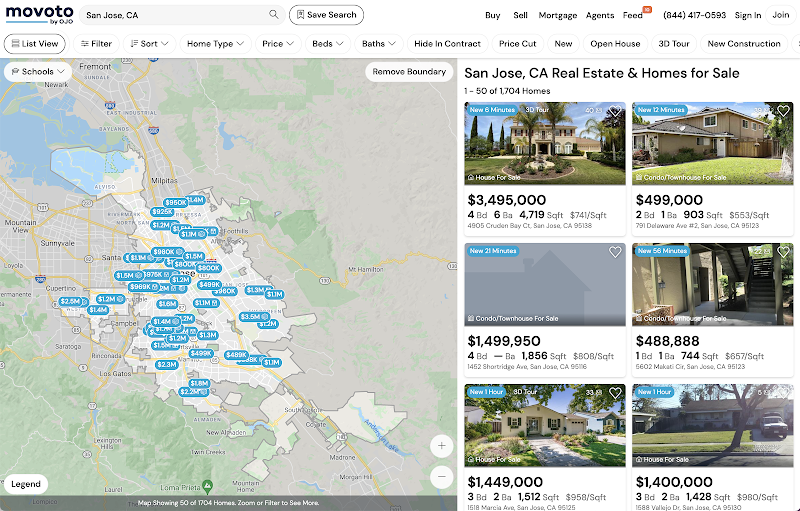Open the Buy menu
800x511 pixels.
point(492,15)
